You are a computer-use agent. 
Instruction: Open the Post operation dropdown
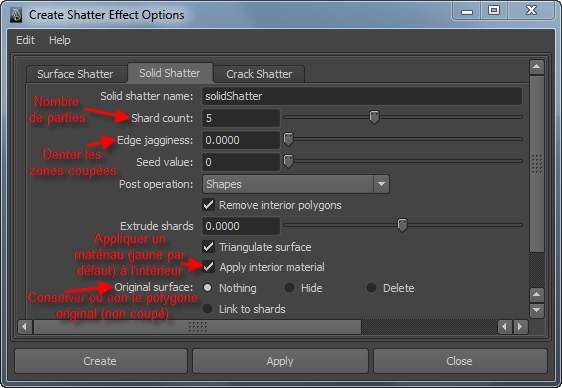tap(296, 184)
